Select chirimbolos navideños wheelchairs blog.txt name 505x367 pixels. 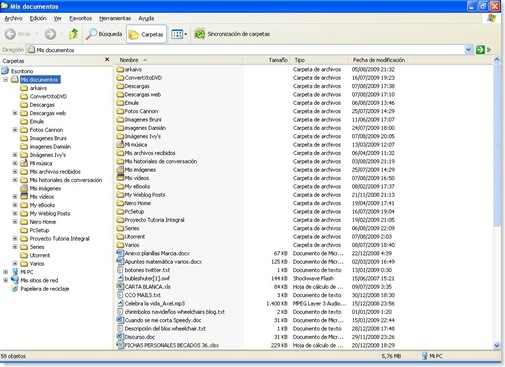coord(175,312)
